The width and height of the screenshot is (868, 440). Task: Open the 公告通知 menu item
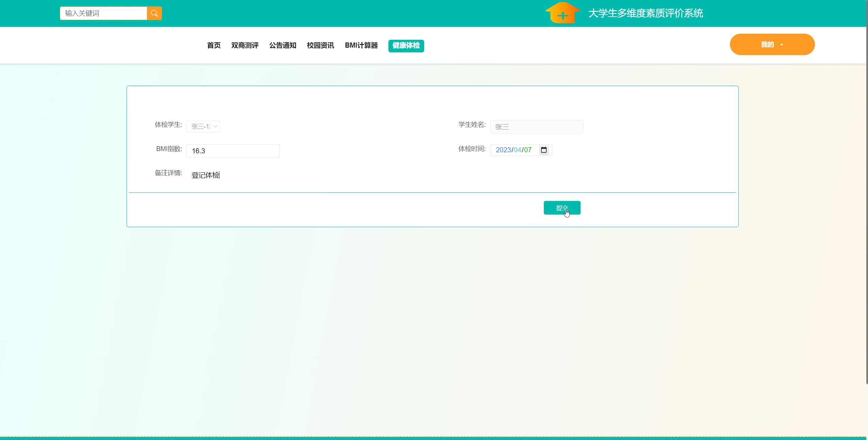click(283, 45)
